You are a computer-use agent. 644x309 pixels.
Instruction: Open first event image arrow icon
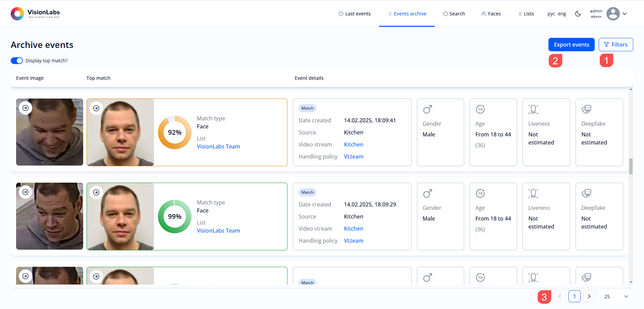[25, 108]
